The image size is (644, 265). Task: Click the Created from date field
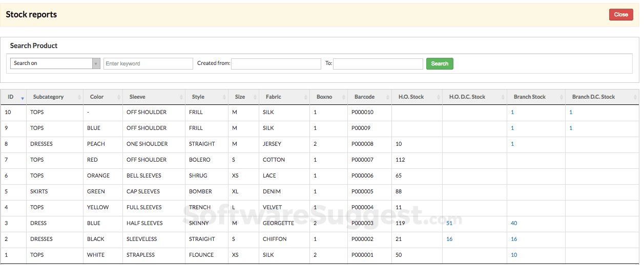pyautogui.click(x=276, y=63)
